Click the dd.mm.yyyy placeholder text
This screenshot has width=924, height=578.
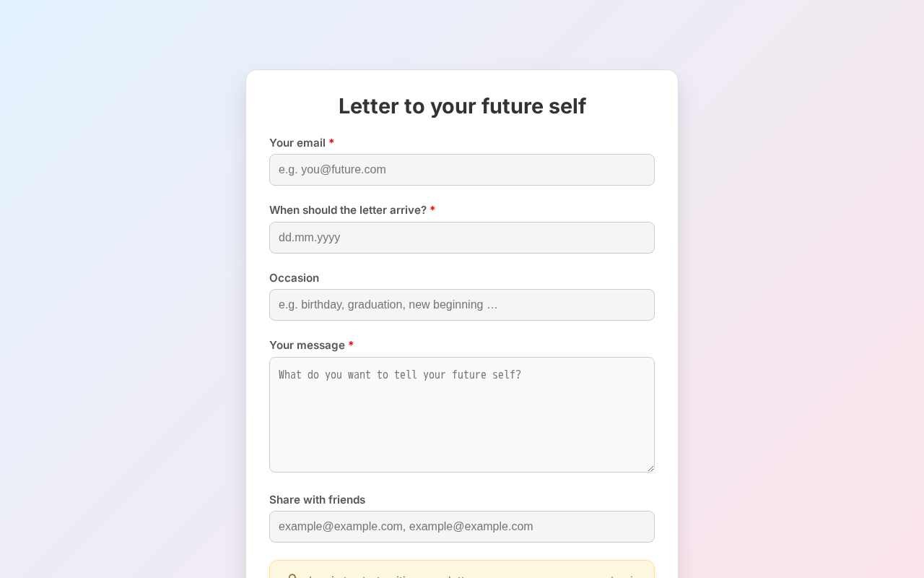pyautogui.click(x=309, y=238)
